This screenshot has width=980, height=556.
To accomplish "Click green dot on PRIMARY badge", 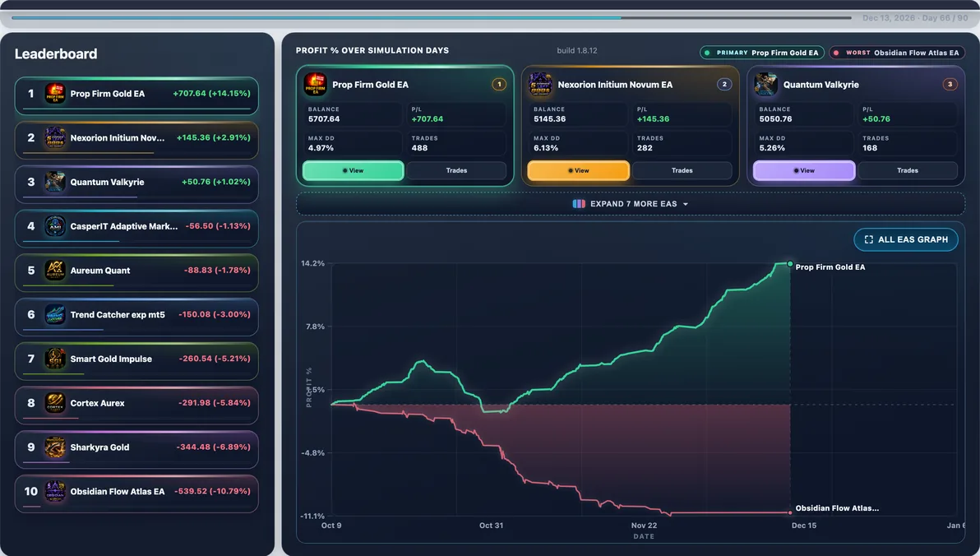I will (x=708, y=53).
